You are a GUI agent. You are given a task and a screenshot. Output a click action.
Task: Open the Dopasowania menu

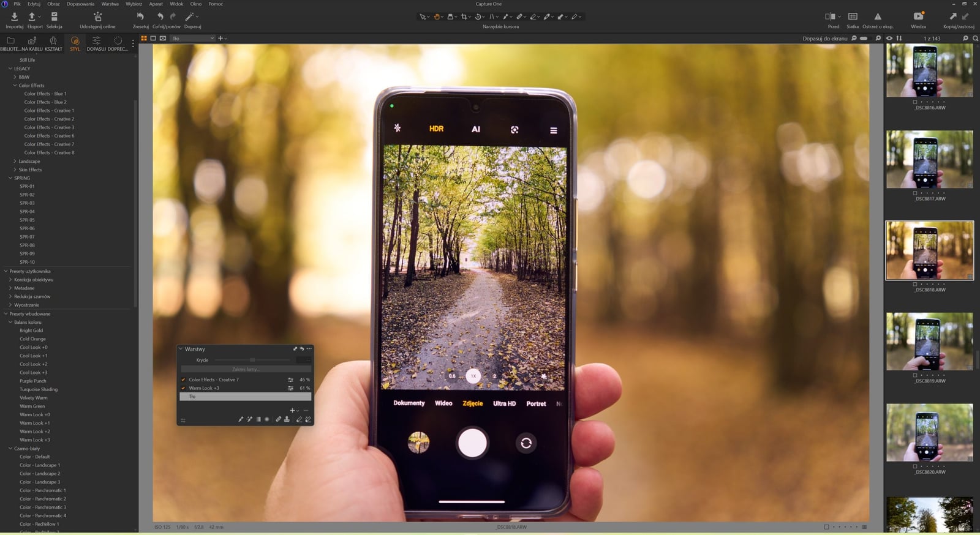pos(80,4)
